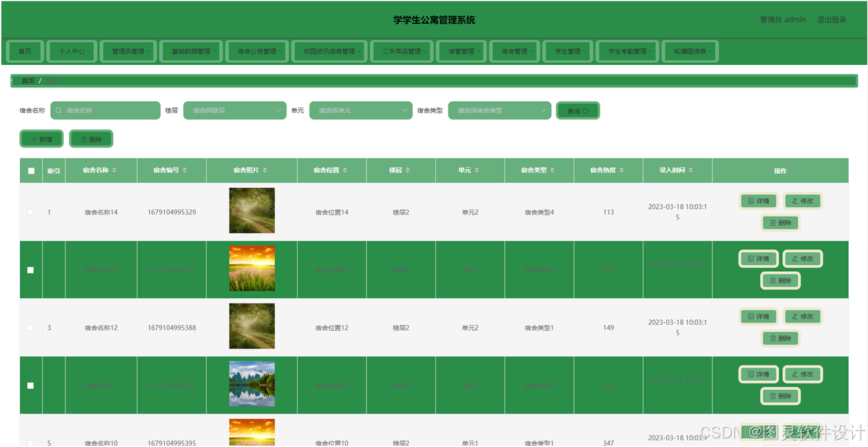Open the 宿舍类型 select dropdown
Image resolution: width=868 pixels, height=447 pixels.
click(x=499, y=110)
